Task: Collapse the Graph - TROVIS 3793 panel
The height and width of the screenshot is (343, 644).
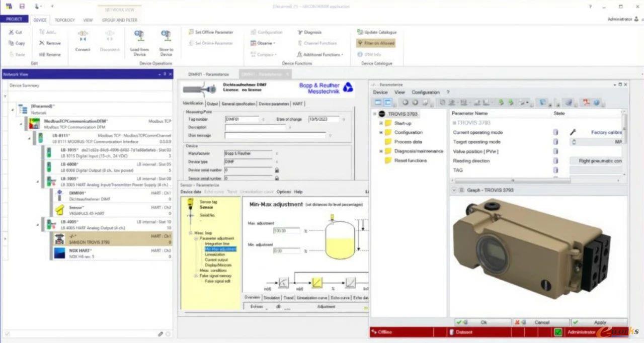Action: 454,190
